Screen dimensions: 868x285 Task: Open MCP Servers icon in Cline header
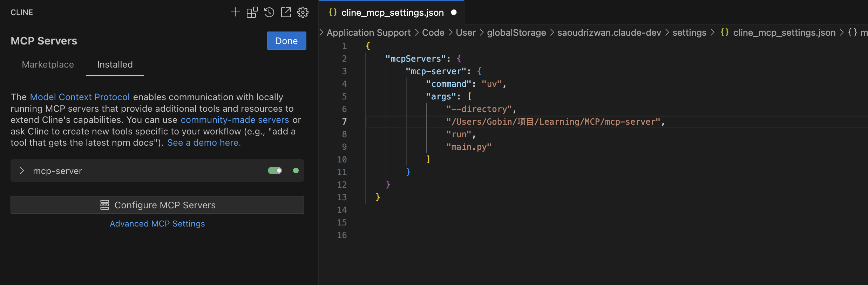(252, 13)
